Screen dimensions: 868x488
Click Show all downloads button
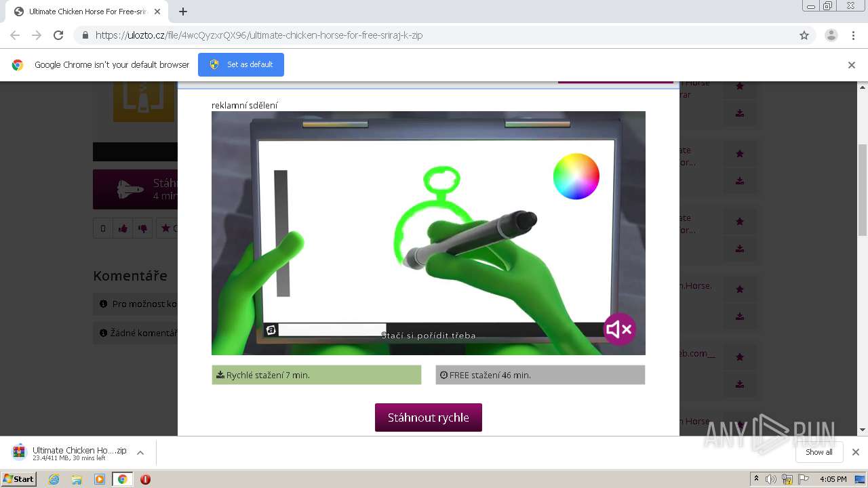(819, 452)
